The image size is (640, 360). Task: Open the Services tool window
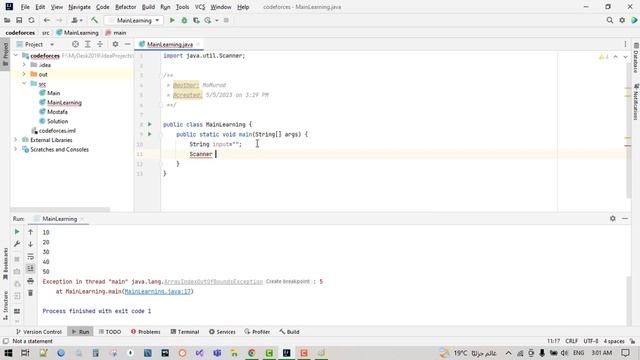click(222, 332)
